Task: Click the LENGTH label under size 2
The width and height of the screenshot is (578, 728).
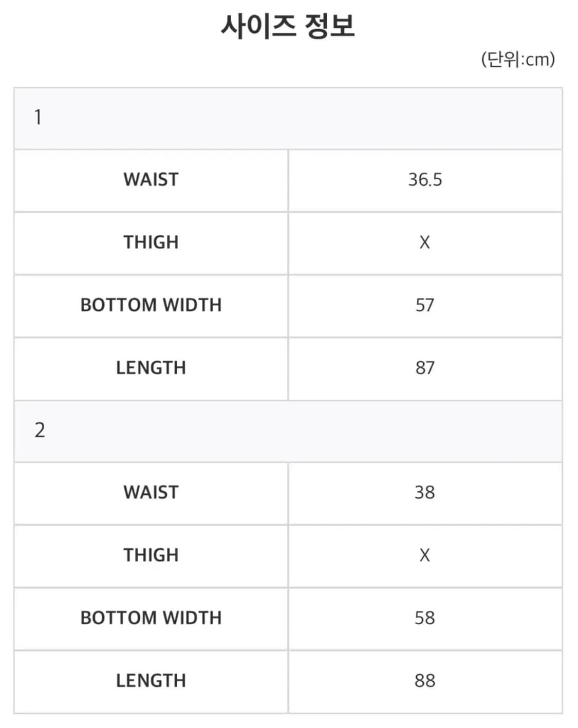Action: [x=151, y=681]
